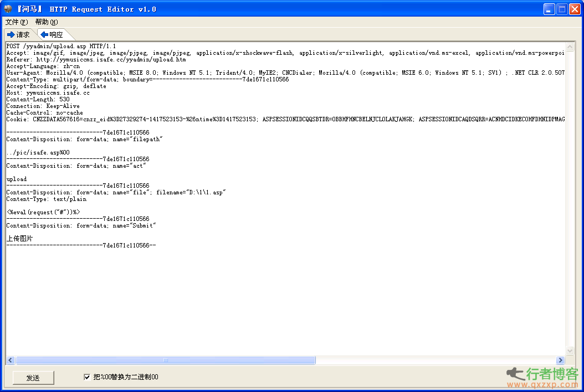Screen dimensions: 584x392
Task: Click the 'Content-Type: text/plain' line
Action: (x=47, y=199)
